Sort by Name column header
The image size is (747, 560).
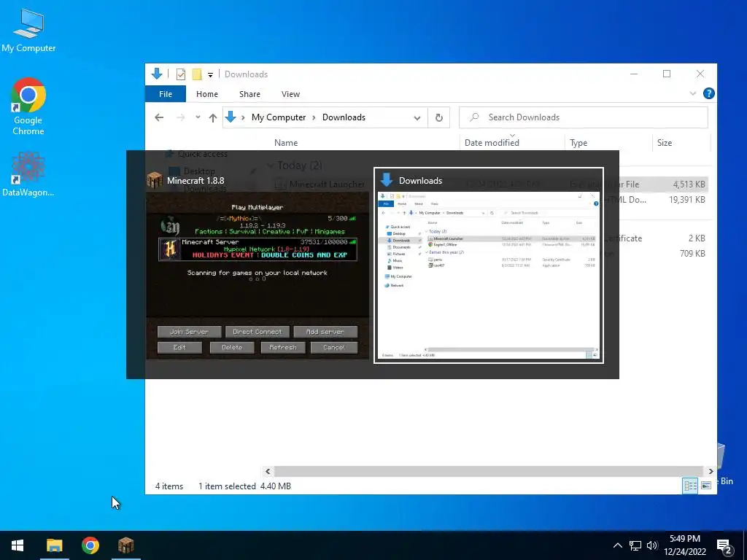(286, 142)
